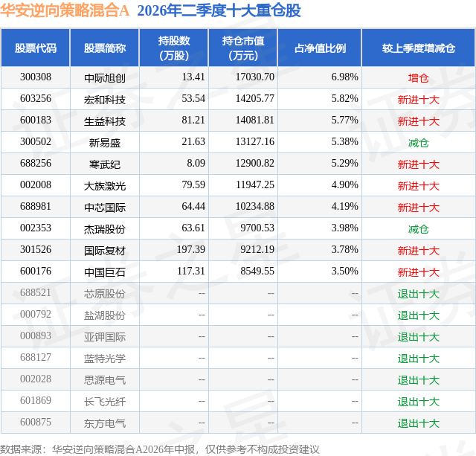476x456 pixels.
Task: Click stock code 688256 for 寒武纪
Action: click(x=36, y=164)
